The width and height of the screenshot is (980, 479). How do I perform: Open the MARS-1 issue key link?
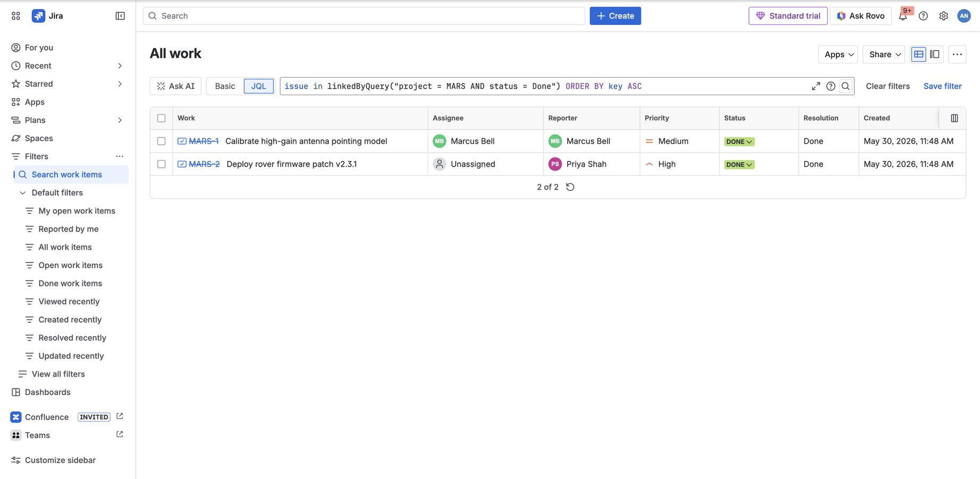pos(203,141)
